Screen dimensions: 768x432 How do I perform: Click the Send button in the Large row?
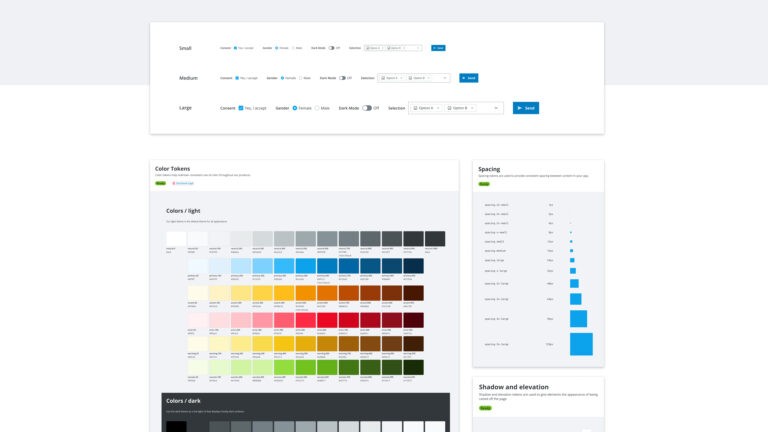pyautogui.click(x=526, y=108)
